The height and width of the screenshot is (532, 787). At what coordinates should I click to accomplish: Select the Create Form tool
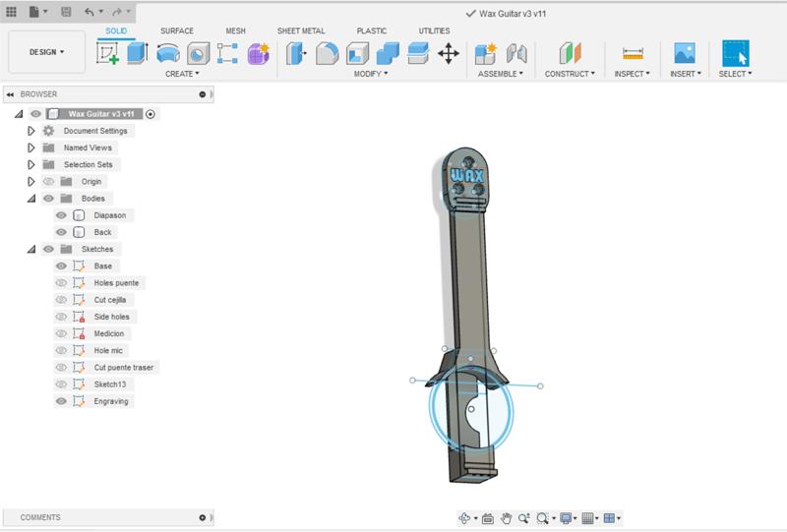pos(259,53)
